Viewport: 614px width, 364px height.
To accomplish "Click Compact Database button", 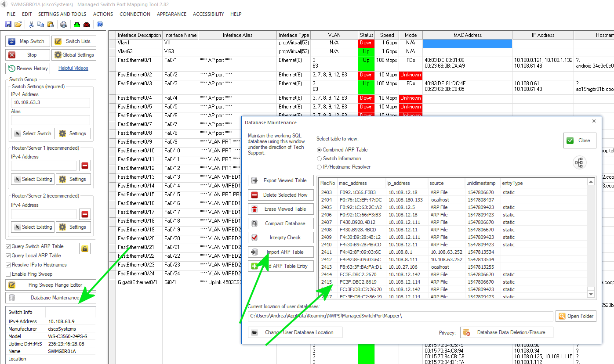I will click(281, 223).
